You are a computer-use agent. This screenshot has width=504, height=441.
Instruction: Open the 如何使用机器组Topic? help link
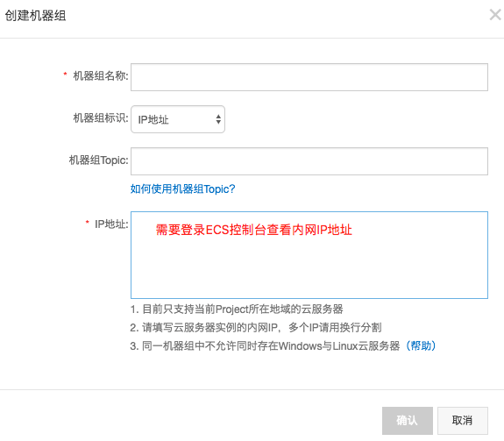pyautogui.click(x=182, y=189)
